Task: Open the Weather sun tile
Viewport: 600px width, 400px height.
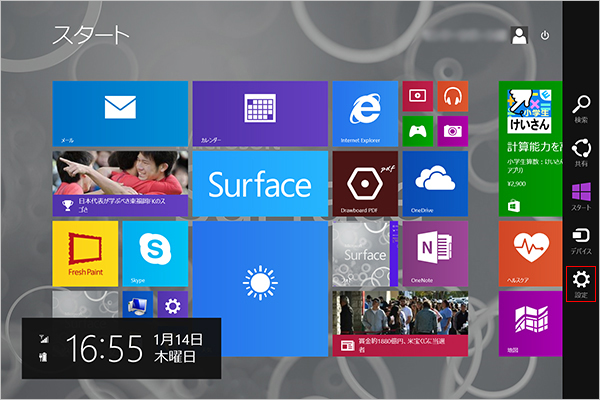Action: pyautogui.click(x=260, y=289)
